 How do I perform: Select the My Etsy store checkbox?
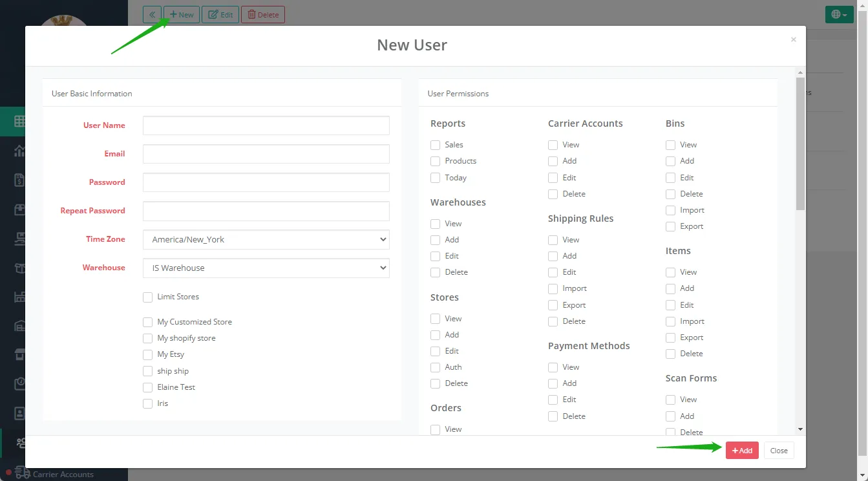148,354
